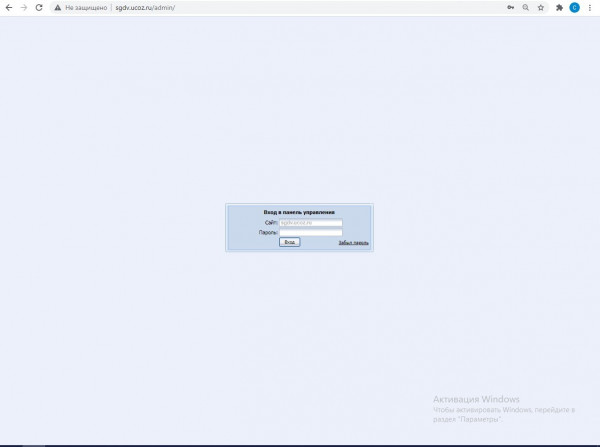Click the 'Сайт:' field label
This screenshot has width=600, height=447.
click(x=271, y=222)
